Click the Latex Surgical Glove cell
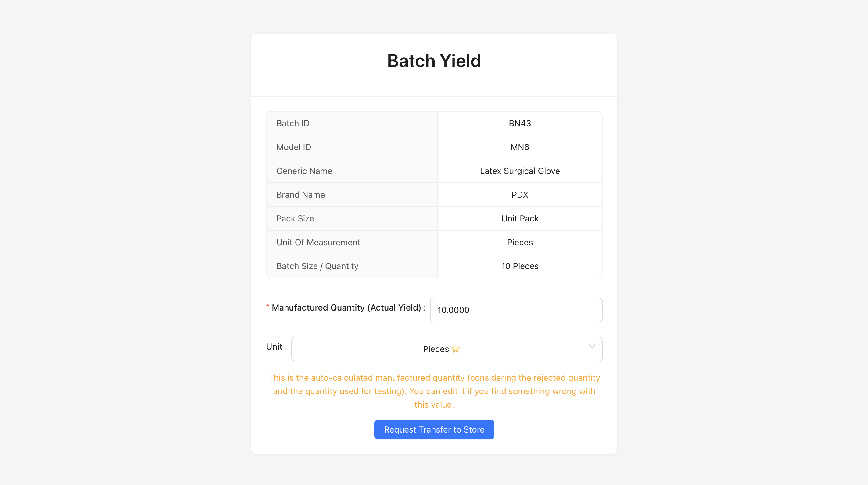 coord(519,171)
